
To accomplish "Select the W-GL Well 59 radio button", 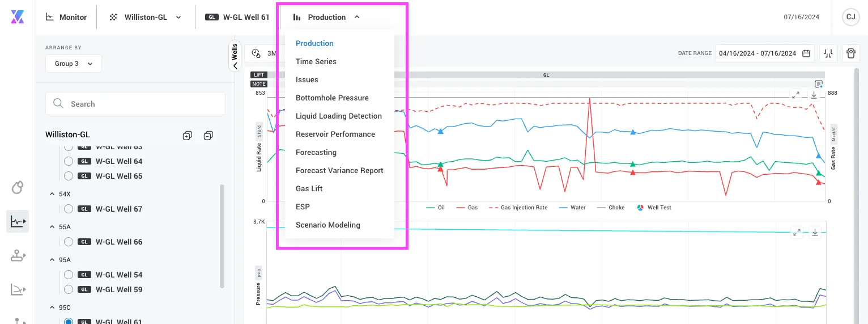I will pyautogui.click(x=69, y=289).
